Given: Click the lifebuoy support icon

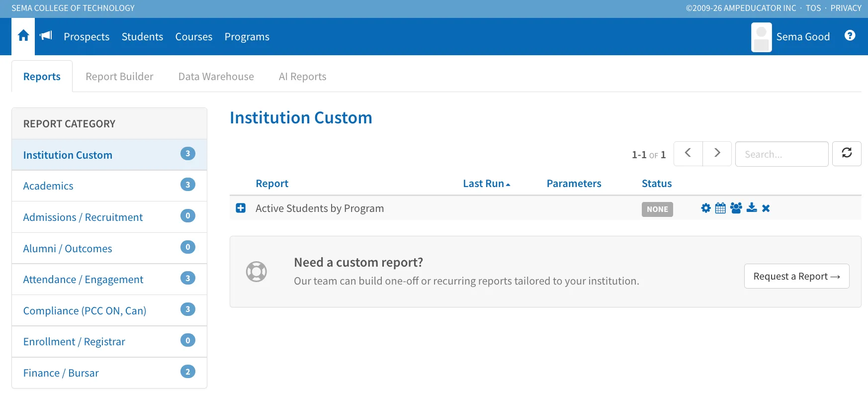Looking at the screenshot, I should (257, 272).
